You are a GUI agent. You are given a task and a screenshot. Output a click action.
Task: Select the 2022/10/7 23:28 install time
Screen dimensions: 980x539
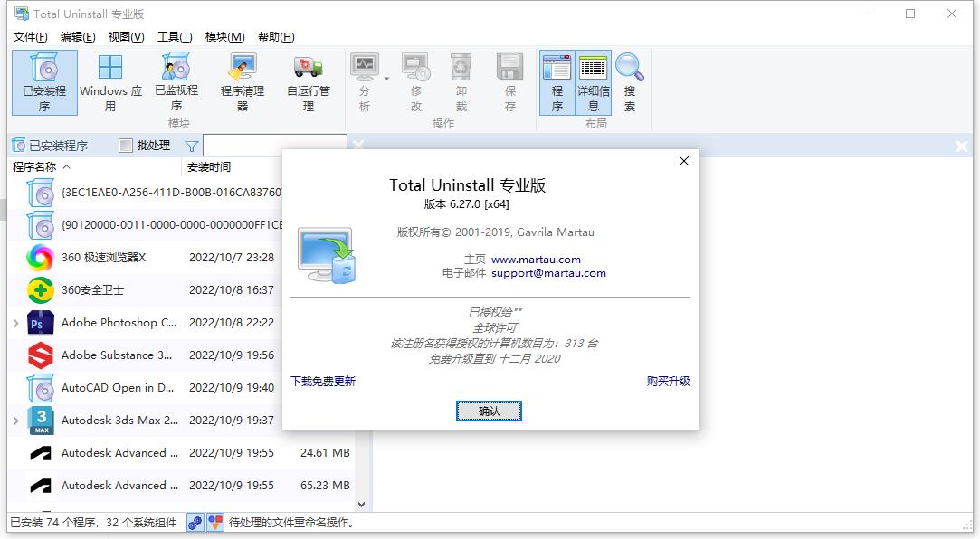[232, 258]
